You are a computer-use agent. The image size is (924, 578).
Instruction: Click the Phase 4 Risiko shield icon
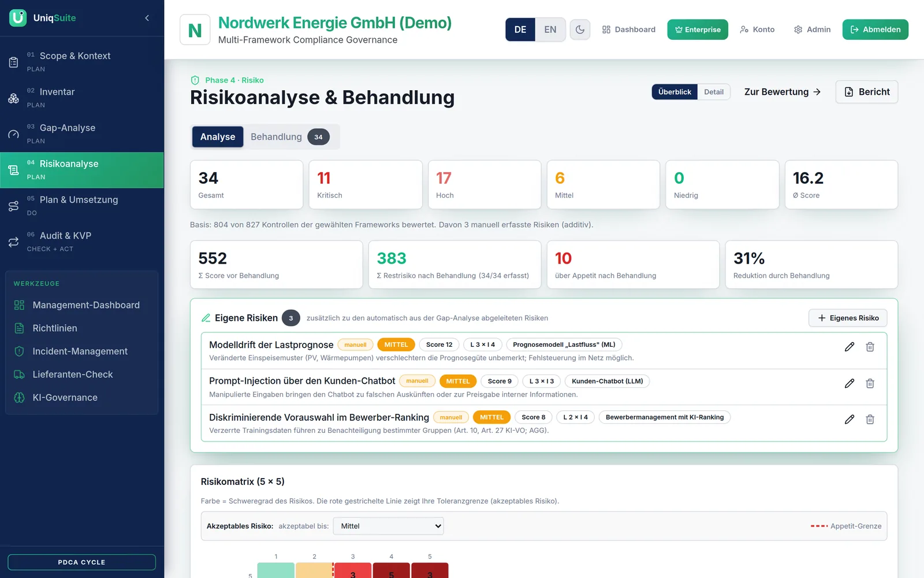[x=195, y=80]
